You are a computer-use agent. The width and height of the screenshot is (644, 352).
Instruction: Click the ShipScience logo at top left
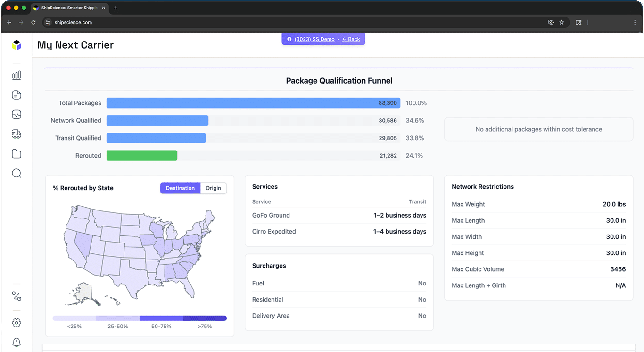(x=16, y=45)
